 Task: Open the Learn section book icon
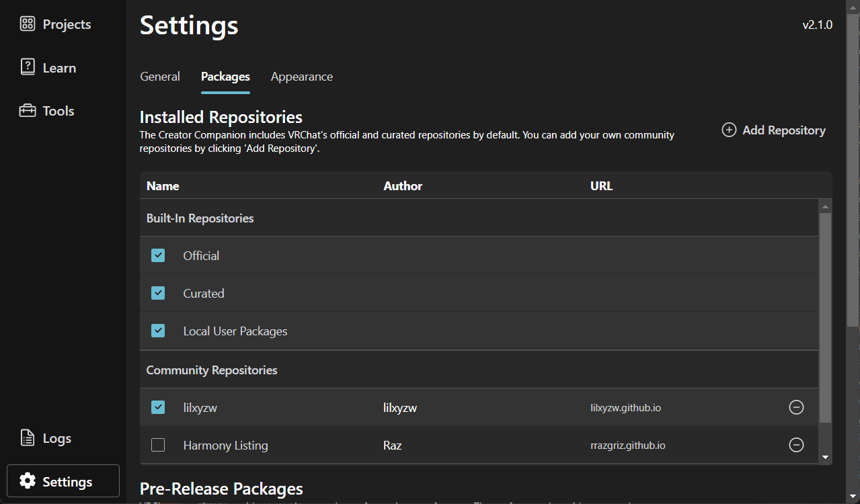pos(27,67)
